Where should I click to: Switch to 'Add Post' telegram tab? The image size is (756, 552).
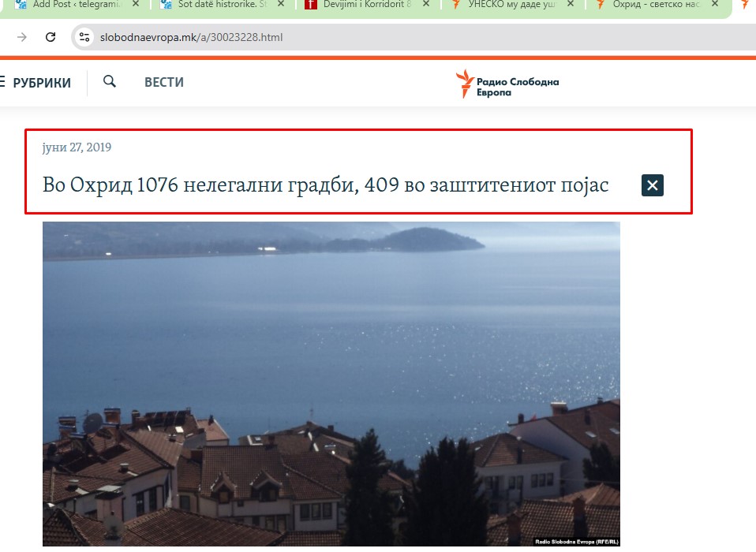71,5
